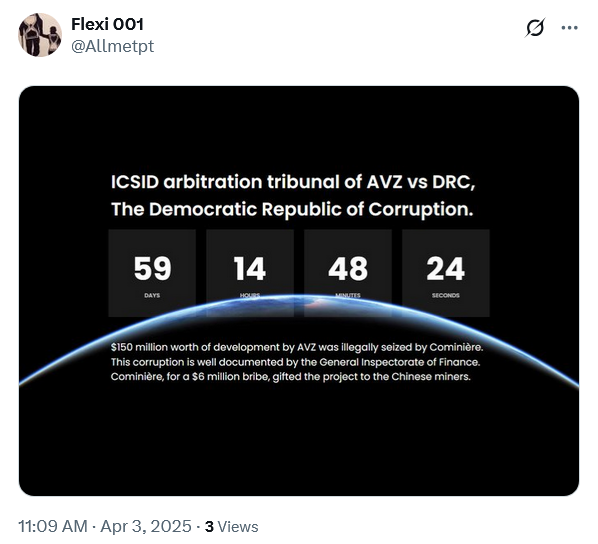
Task: Click the DAYS label under 59
Action: click(x=152, y=295)
